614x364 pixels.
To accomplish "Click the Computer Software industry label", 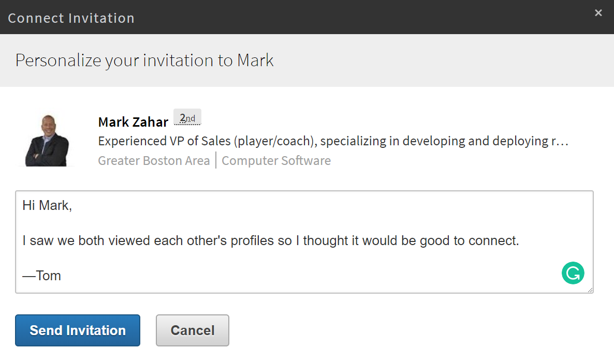I will 276,161.
